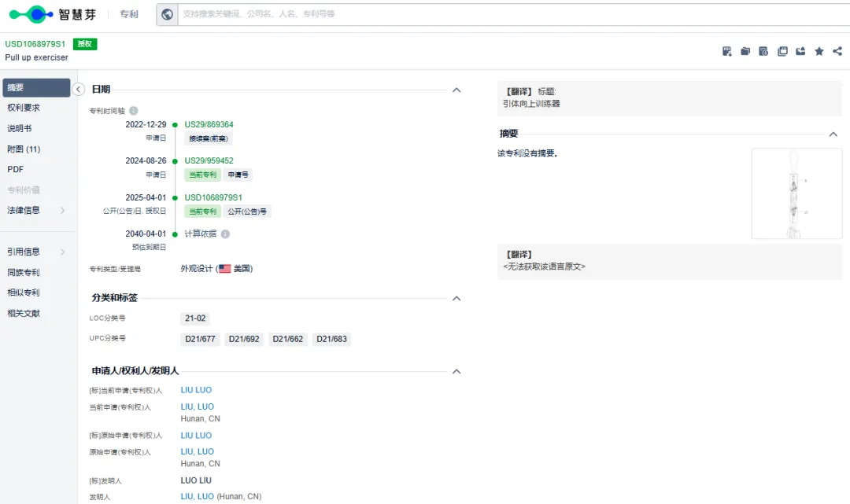Click the LUO LIU value for [标]发明人
The image size is (850, 504).
196,480
